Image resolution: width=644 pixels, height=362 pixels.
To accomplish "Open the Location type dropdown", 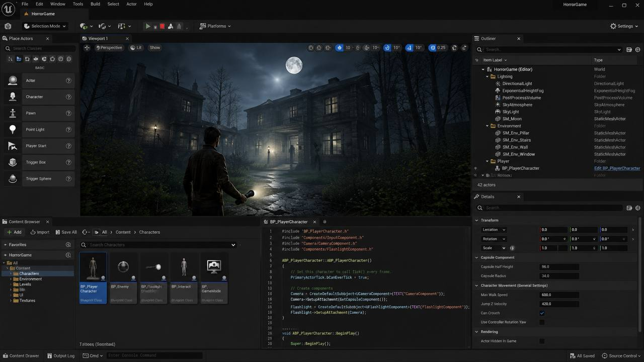I will click(494, 230).
